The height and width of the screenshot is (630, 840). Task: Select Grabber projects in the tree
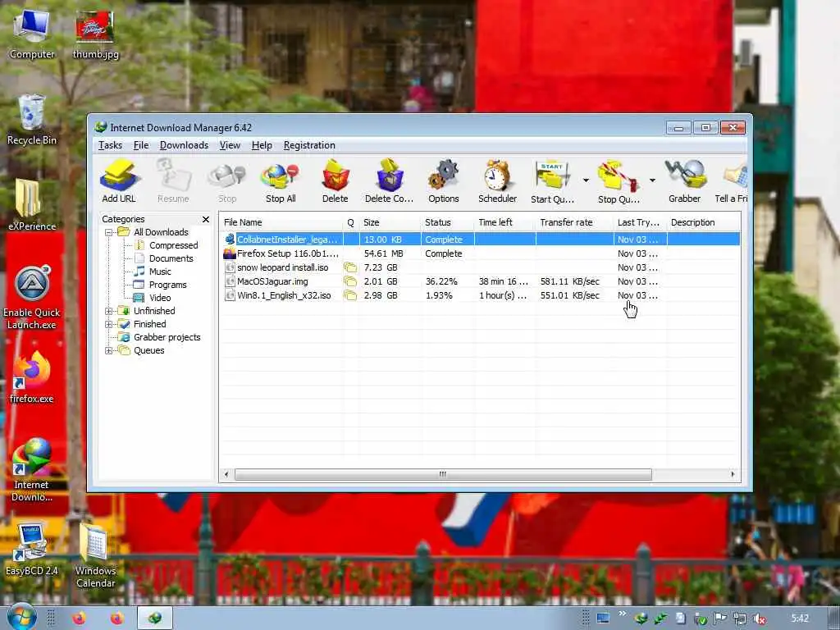click(x=167, y=337)
